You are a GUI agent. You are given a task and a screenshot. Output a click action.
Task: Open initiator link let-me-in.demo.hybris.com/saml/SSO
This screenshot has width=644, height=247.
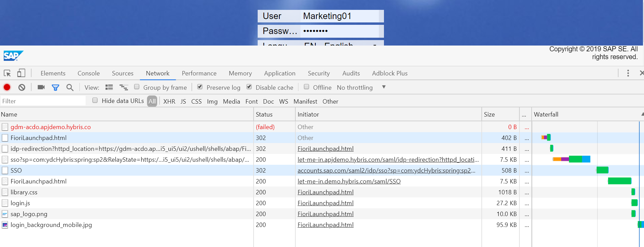click(x=349, y=181)
